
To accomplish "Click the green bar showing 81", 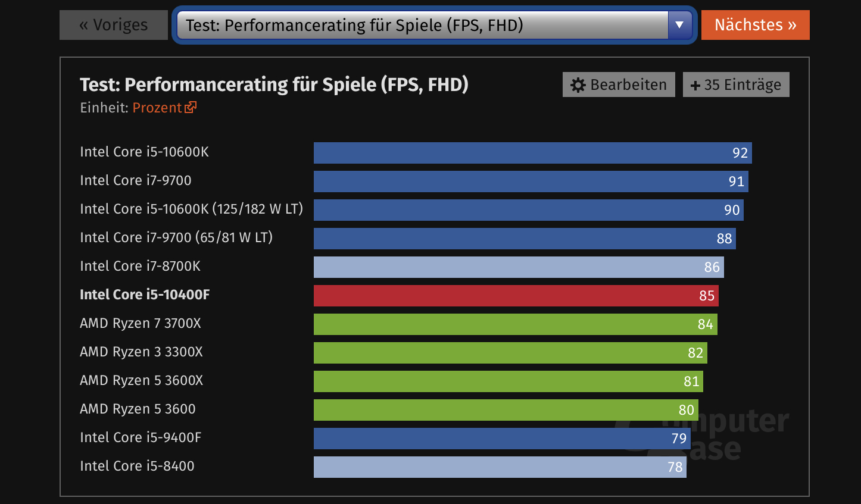I will coord(509,381).
